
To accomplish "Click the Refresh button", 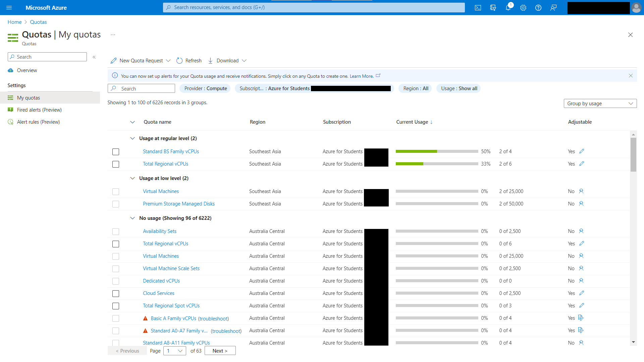I will 189,61.
